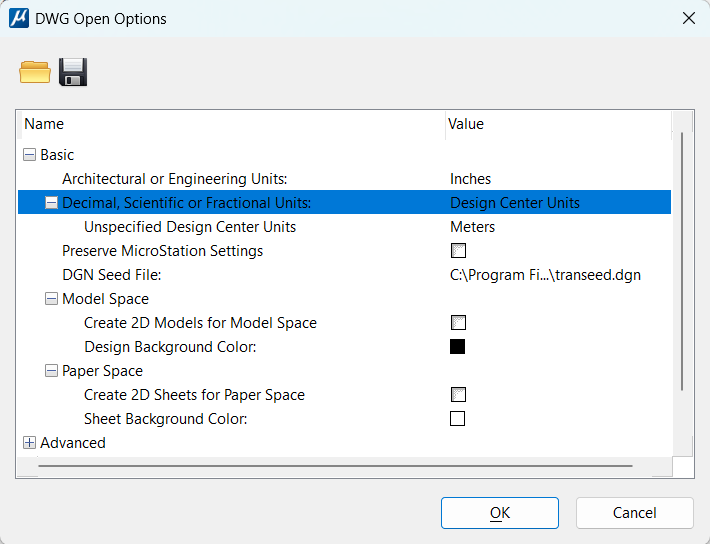710x544 pixels.
Task: Click the vertical scrollbar of the options list
Action: 682,260
